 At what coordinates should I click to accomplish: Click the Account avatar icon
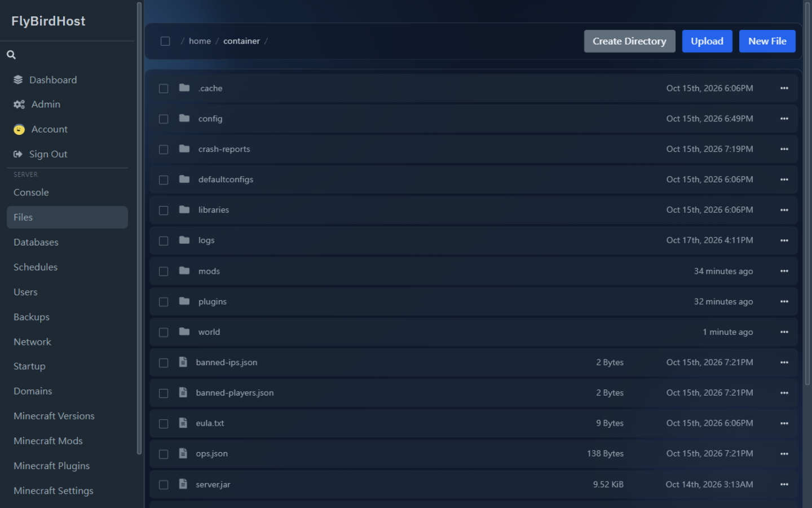pos(19,130)
